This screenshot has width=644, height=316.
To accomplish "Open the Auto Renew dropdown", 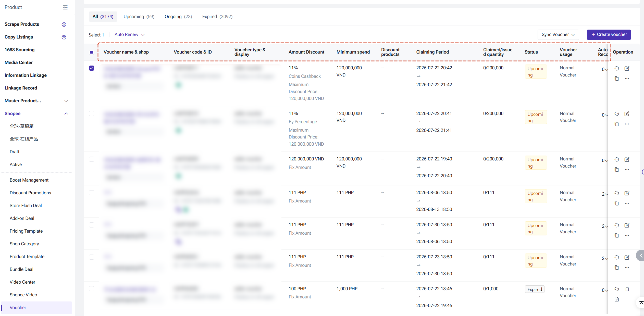I will tap(130, 34).
